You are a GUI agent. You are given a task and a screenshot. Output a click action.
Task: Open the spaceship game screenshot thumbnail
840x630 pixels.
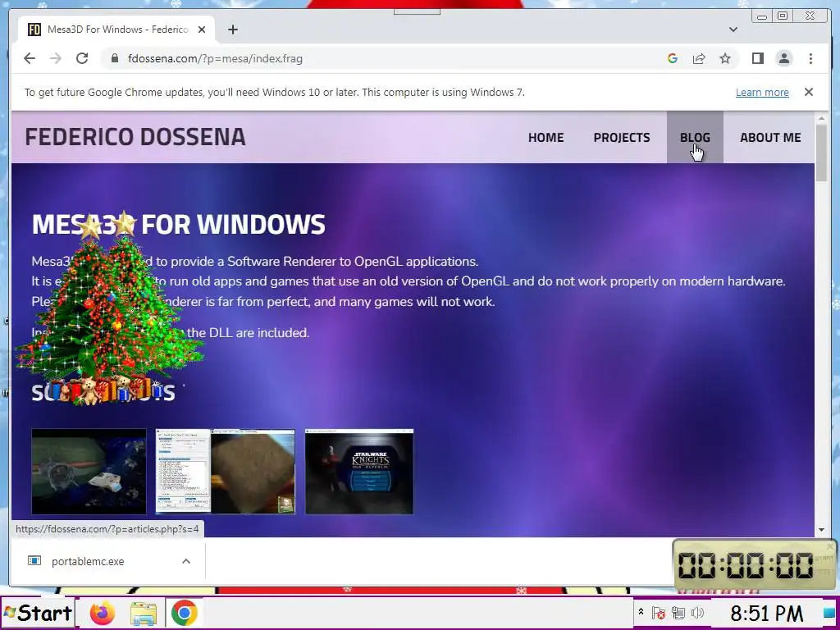click(89, 472)
